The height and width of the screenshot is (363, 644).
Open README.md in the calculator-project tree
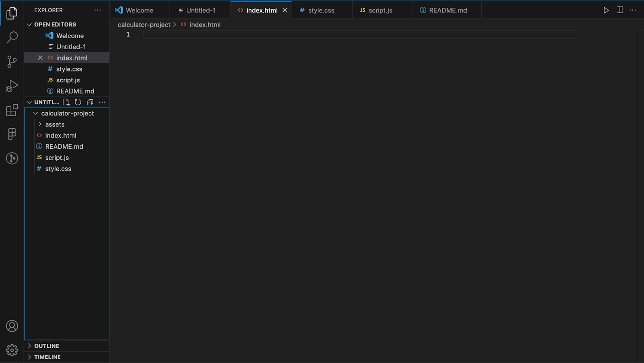tap(67, 146)
